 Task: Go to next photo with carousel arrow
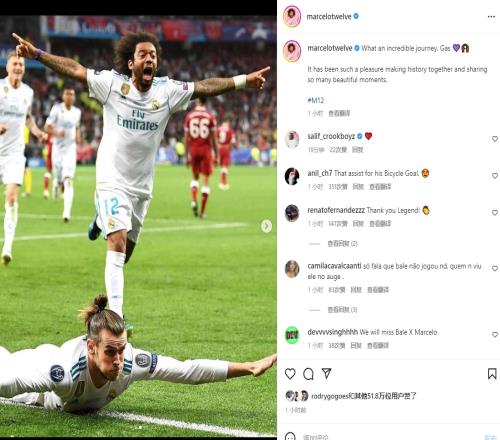pos(266,226)
